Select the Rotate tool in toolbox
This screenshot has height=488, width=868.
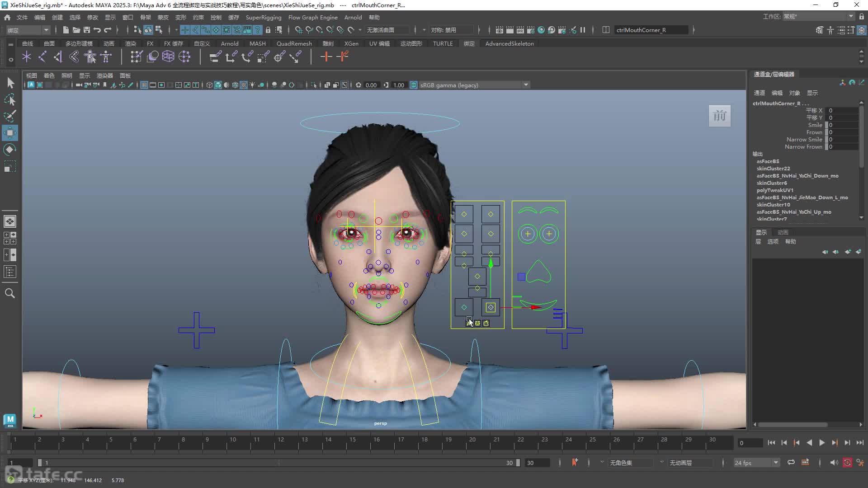click(x=10, y=150)
